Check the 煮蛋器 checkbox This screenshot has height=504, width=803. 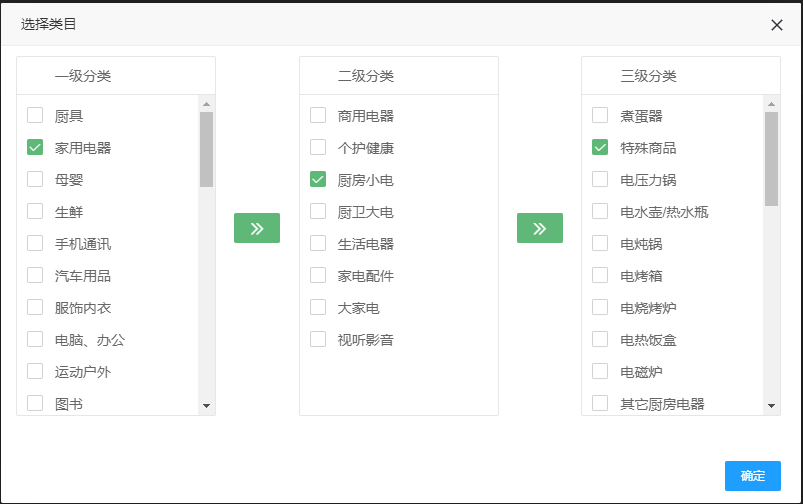coord(600,115)
